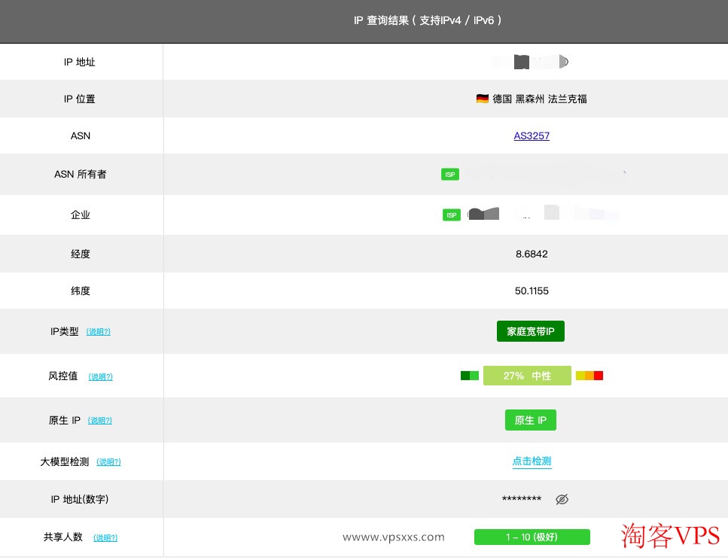Click the 企业 row label
The height and width of the screenshot is (560, 728).
(x=81, y=215)
